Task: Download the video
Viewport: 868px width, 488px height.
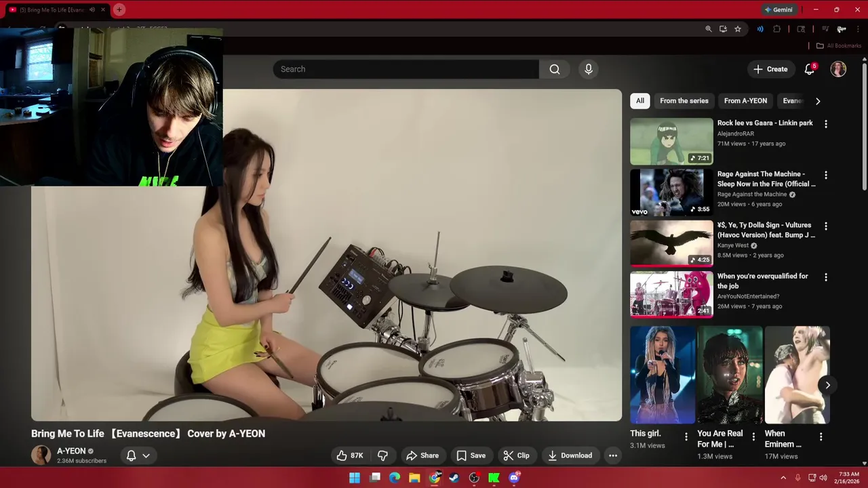Action: (570, 455)
